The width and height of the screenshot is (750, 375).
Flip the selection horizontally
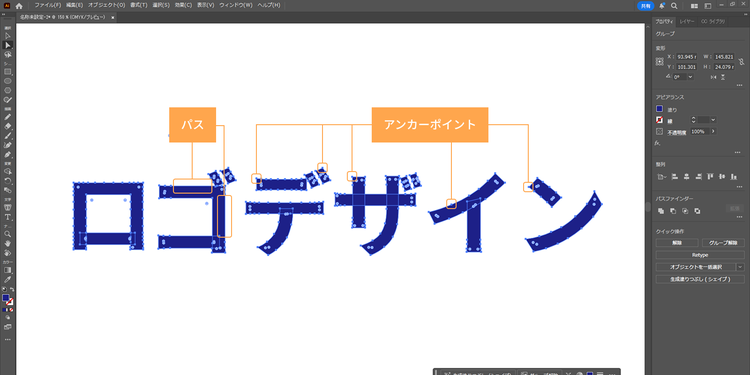point(714,77)
